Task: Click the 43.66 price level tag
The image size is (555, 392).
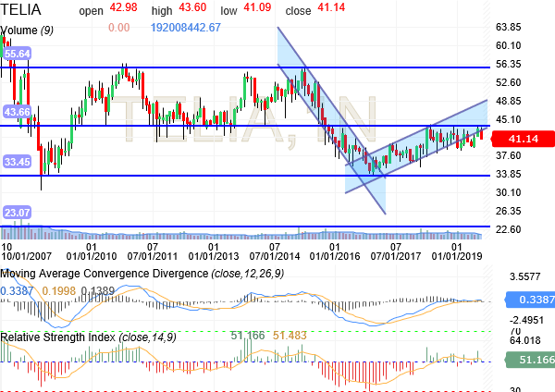Action: click(18, 112)
